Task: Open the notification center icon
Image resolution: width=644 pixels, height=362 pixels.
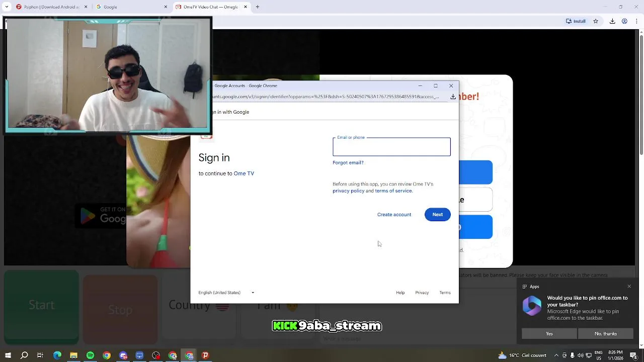Action: pos(633,355)
